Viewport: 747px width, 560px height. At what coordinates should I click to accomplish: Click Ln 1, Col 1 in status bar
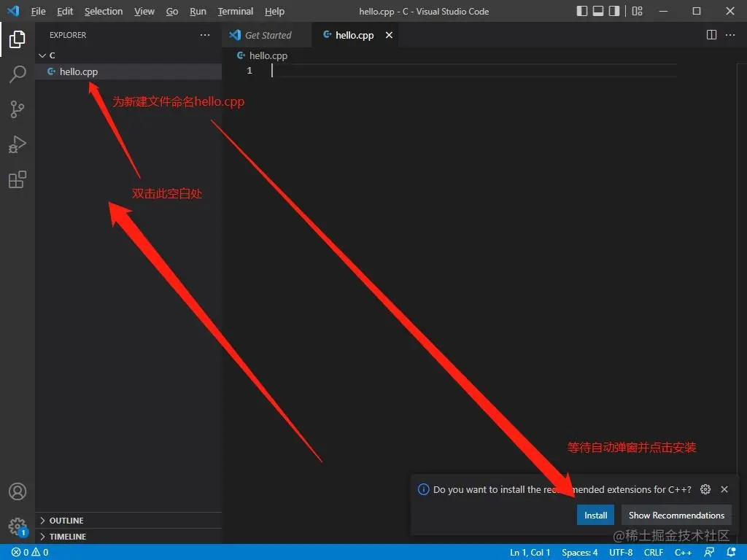pyautogui.click(x=530, y=553)
